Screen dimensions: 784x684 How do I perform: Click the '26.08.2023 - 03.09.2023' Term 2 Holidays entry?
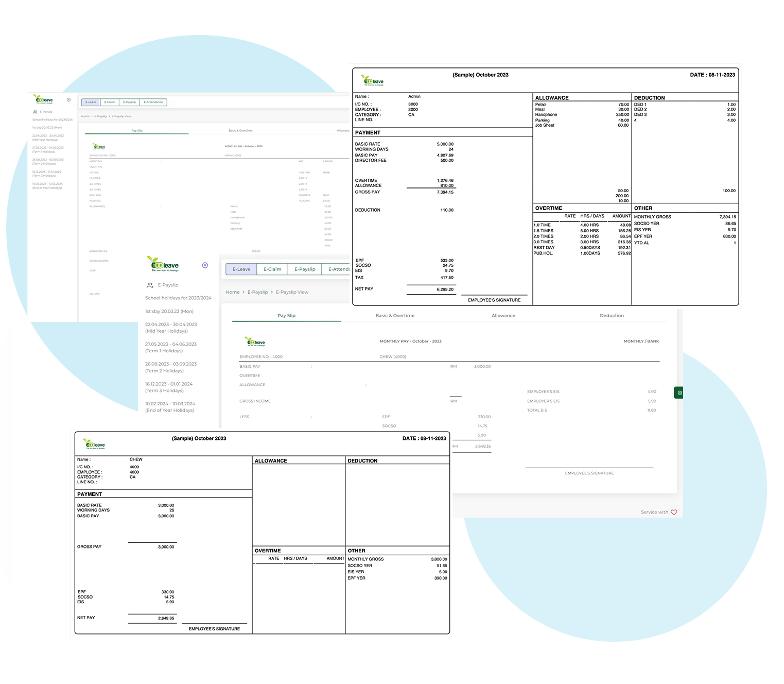pos(171,367)
